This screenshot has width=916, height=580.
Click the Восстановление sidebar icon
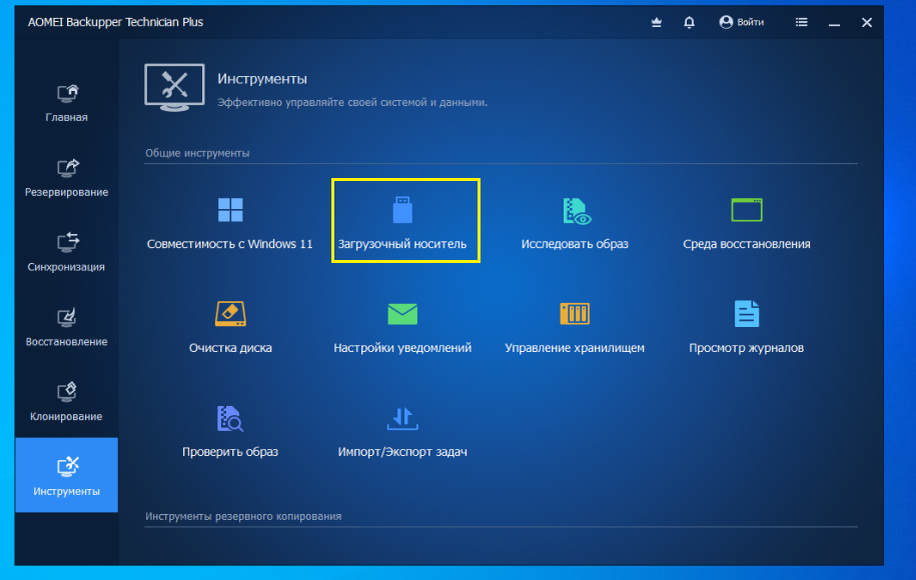point(67,317)
